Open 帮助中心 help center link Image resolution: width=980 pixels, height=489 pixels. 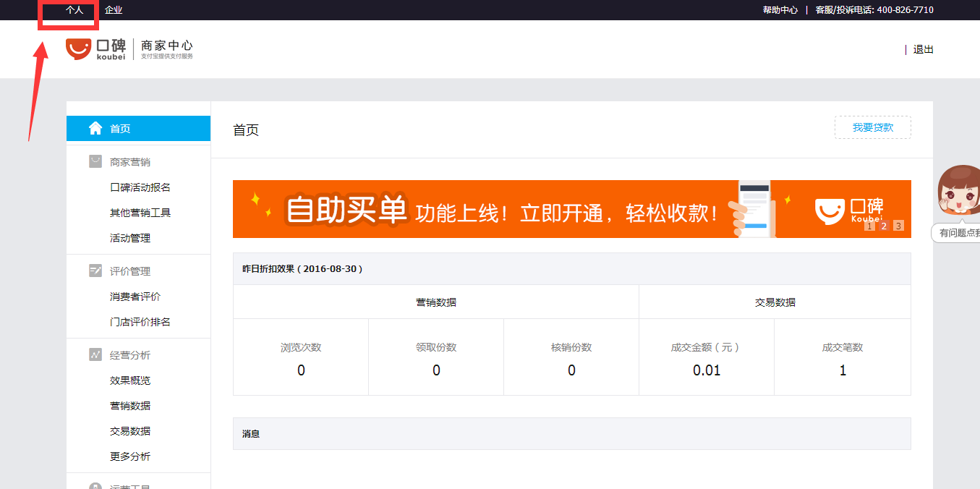click(780, 10)
